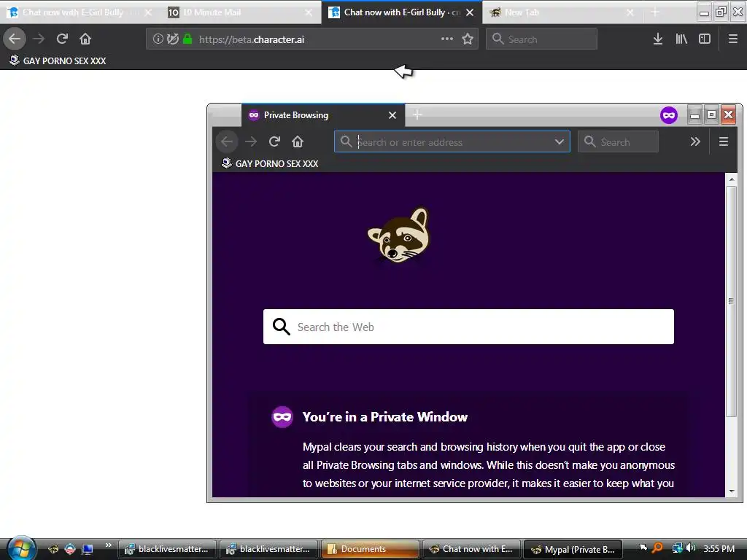Reload the character.ai page

click(x=62, y=39)
